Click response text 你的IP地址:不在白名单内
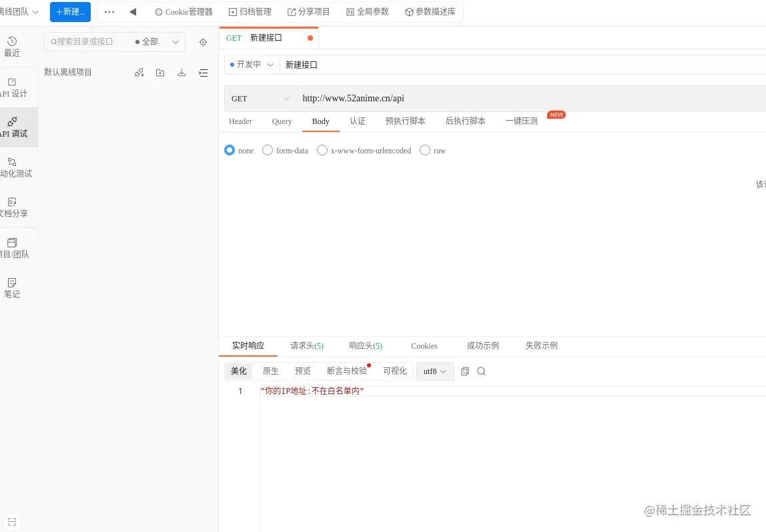766x532 pixels. pos(312,391)
